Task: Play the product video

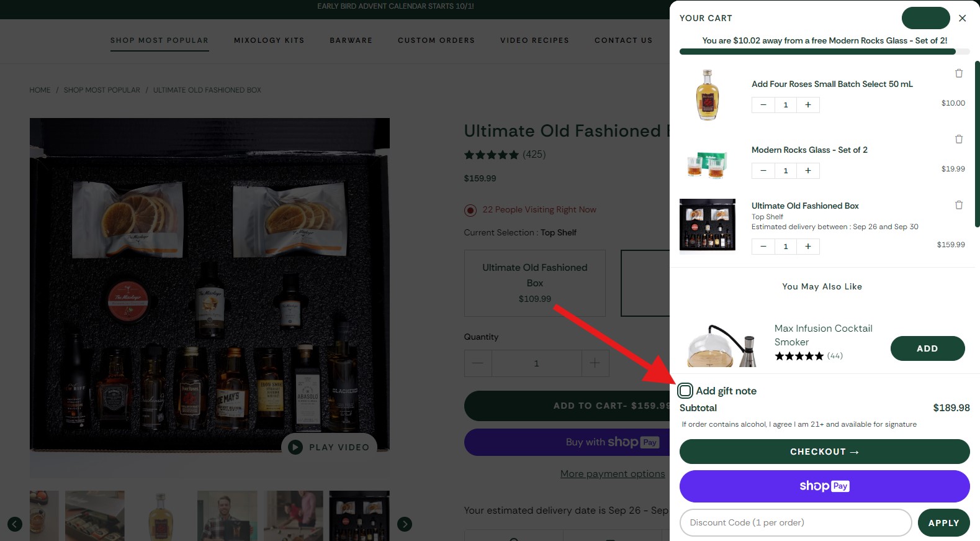Action: tap(330, 447)
